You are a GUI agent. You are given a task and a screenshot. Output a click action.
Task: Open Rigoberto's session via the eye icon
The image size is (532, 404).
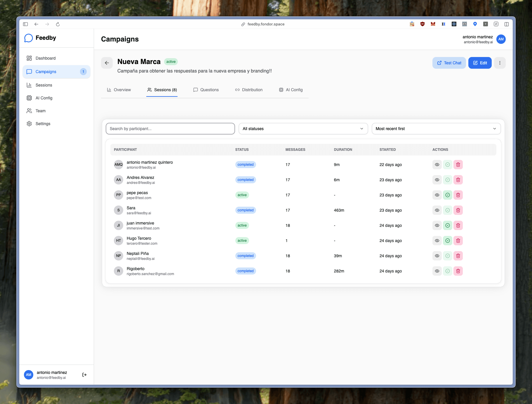[437, 271]
